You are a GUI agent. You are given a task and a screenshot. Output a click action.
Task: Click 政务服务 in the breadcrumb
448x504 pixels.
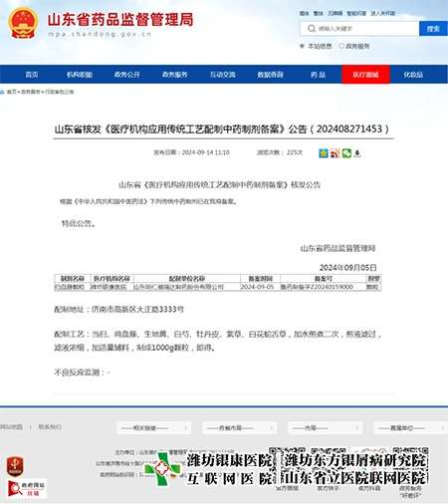pos(31,92)
